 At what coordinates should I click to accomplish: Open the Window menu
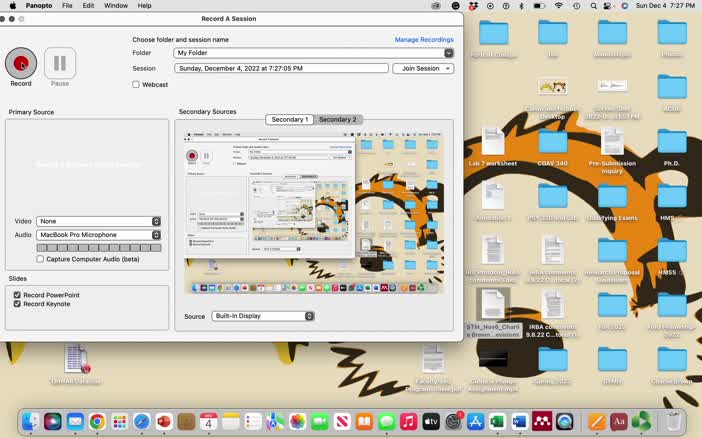tap(116, 6)
